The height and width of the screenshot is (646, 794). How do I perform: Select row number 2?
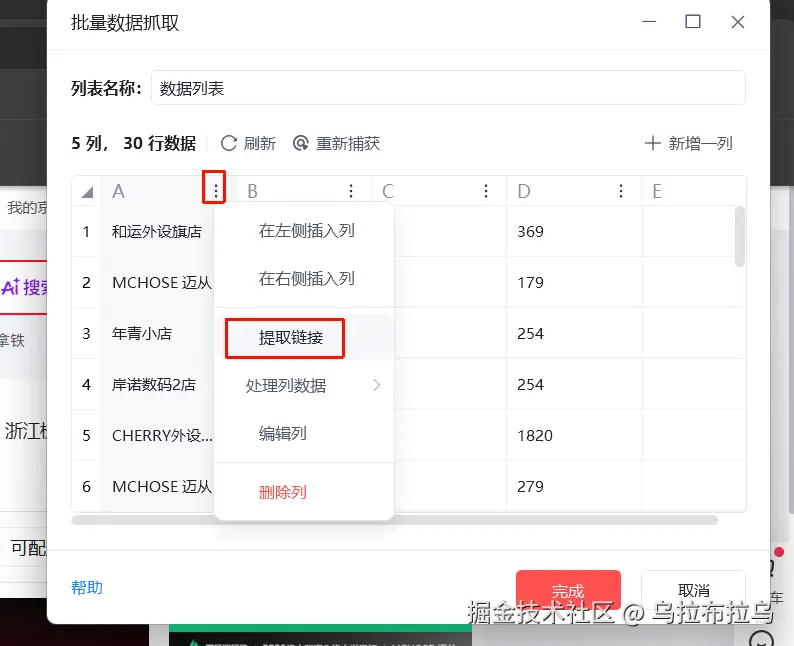pos(87,282)
